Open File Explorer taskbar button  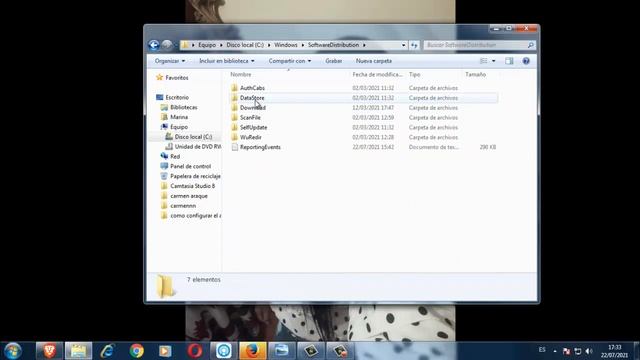point(78,351)
